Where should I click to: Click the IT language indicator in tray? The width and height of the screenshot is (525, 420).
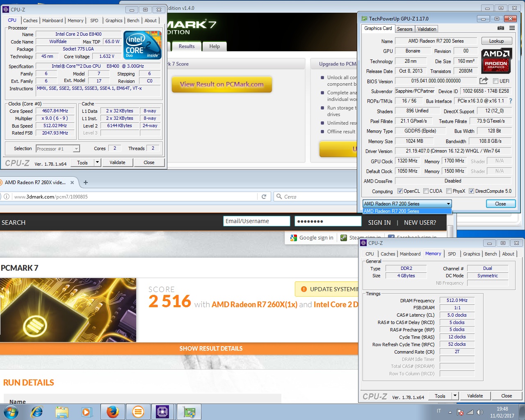pyautogui.click(x=439, y=411)
